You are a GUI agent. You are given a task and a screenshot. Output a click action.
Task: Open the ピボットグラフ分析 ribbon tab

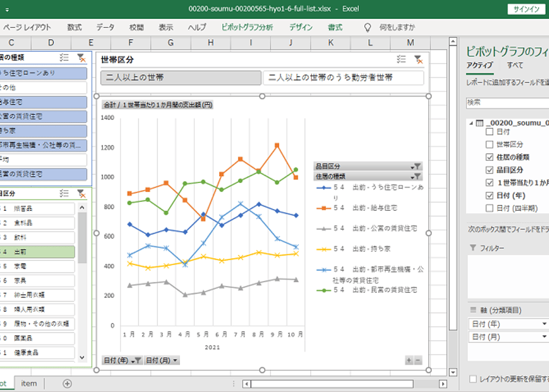click(247, 27)
